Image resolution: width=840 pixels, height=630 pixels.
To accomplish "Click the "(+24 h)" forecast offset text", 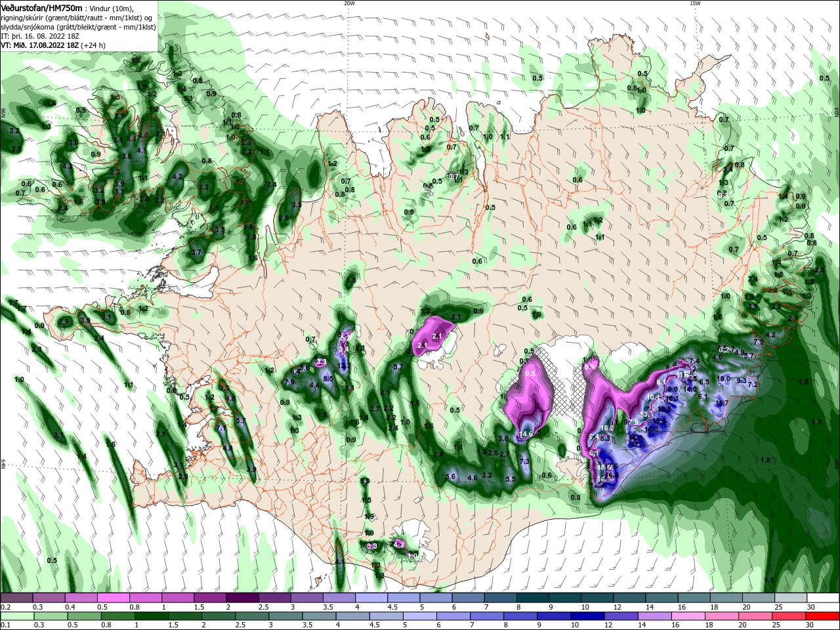I will coord(93,45).
